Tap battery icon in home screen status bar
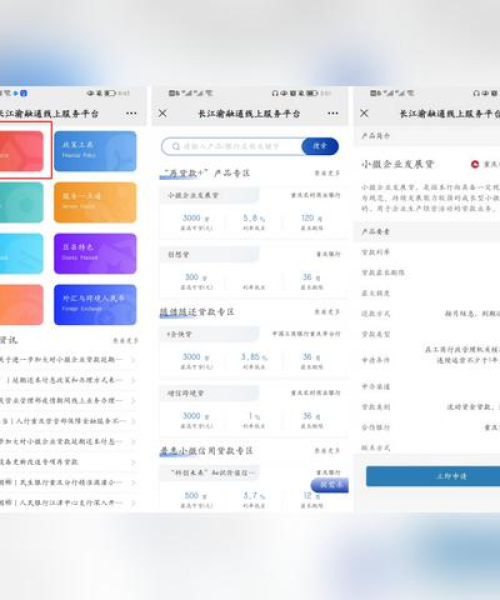The height and width of the screenshot is (600, 500). pos(110,93)
